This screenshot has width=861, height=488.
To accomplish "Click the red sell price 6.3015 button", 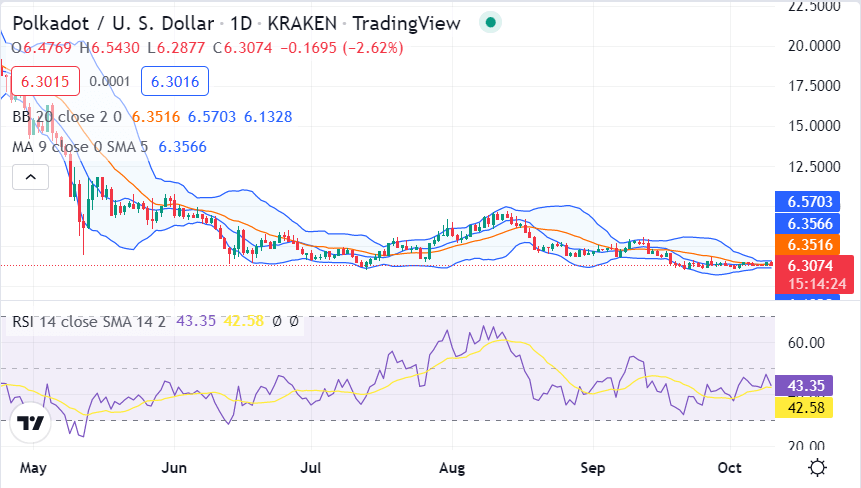I will coord(45,81).
